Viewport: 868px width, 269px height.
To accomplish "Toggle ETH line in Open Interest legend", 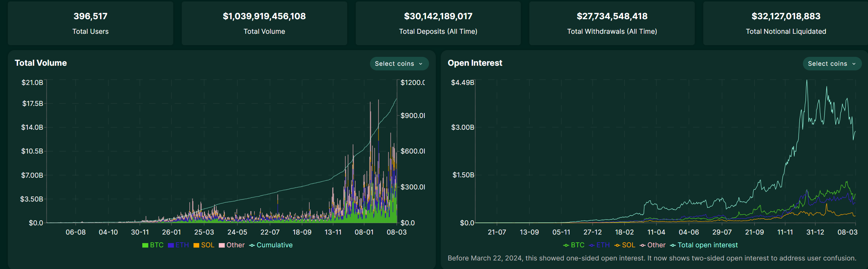I will (599, 245).
